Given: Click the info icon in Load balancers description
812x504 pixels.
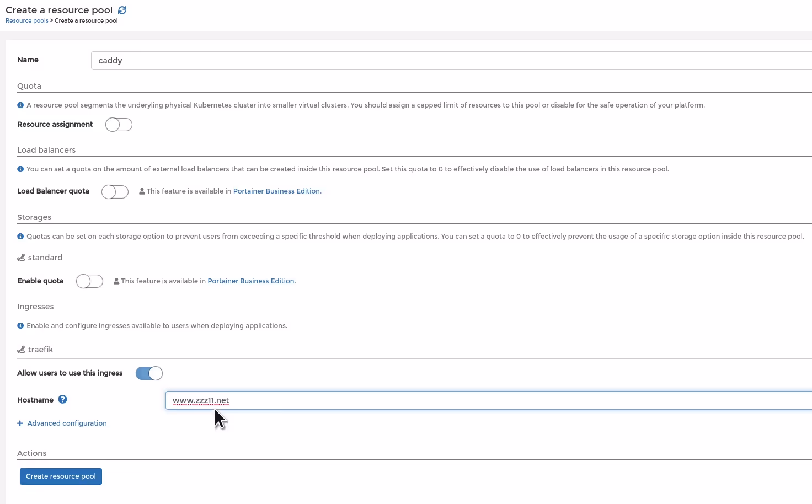Looking at the screenshot, I should [20, 169].
